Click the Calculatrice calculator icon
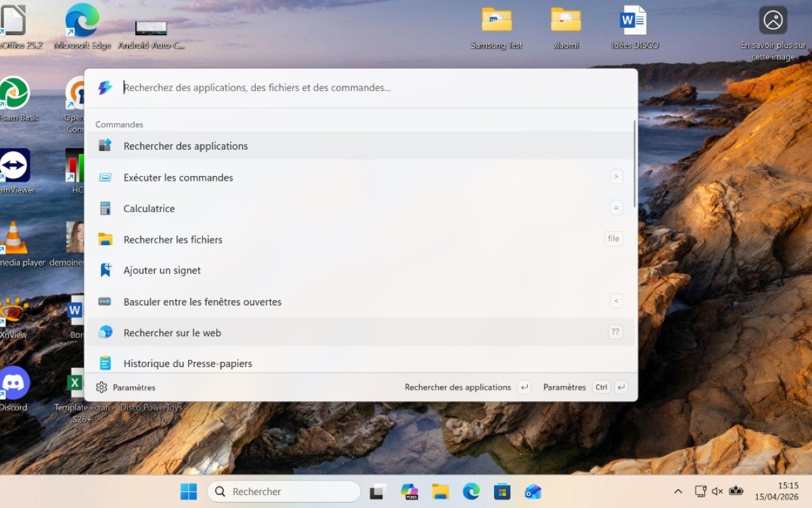812x508 pixels. coord(105,209)
